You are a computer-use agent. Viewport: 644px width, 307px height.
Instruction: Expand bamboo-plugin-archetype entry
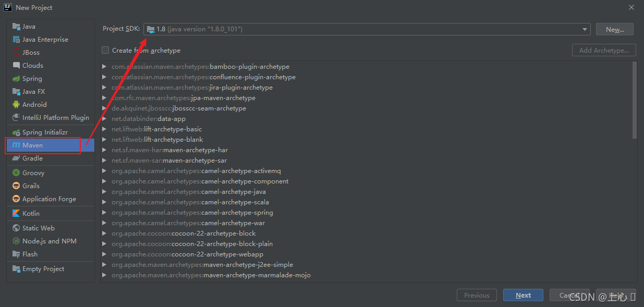[105, 66]
